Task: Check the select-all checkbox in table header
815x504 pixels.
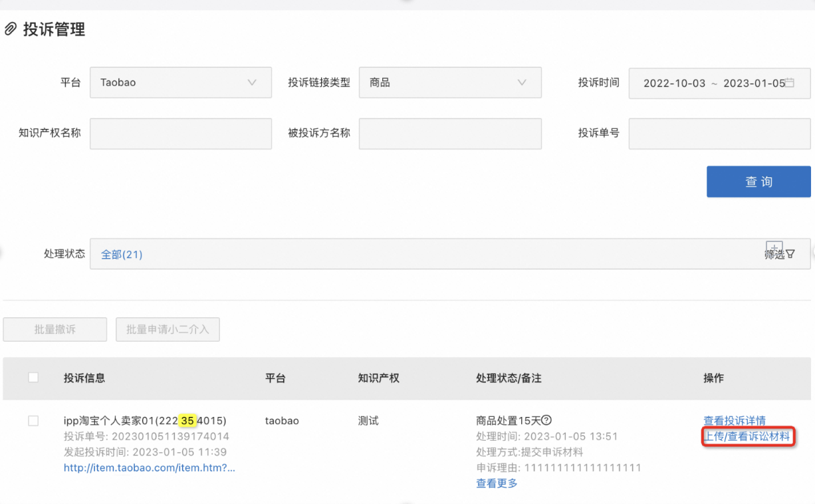Action: tap(33, 378)
